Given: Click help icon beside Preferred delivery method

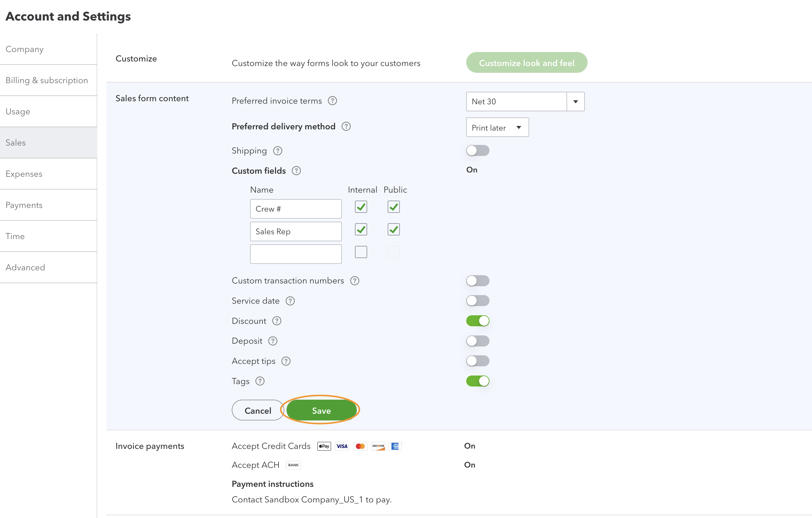Looking at the screenshot, I should [x=346, y=127].
